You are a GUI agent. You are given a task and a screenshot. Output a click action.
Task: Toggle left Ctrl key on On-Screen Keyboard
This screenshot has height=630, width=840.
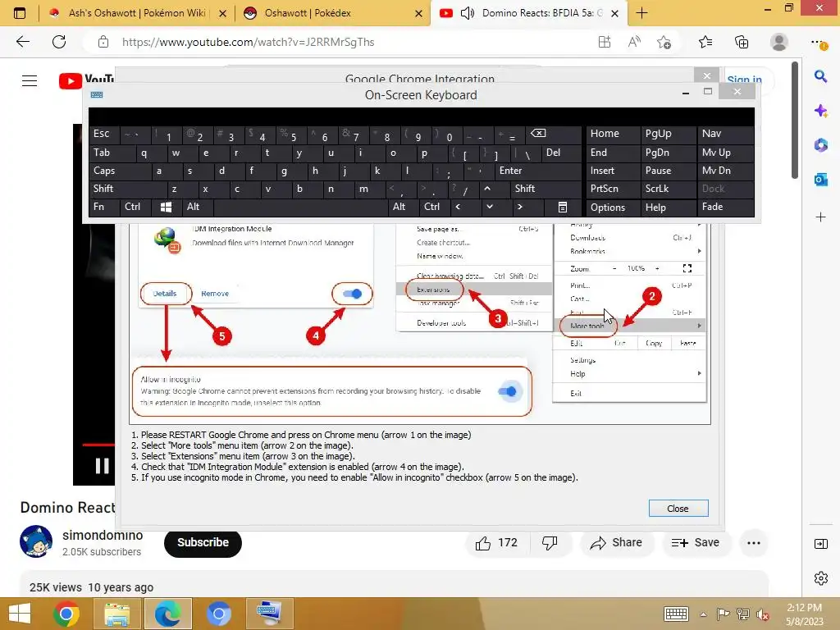(x=135, y=207)
